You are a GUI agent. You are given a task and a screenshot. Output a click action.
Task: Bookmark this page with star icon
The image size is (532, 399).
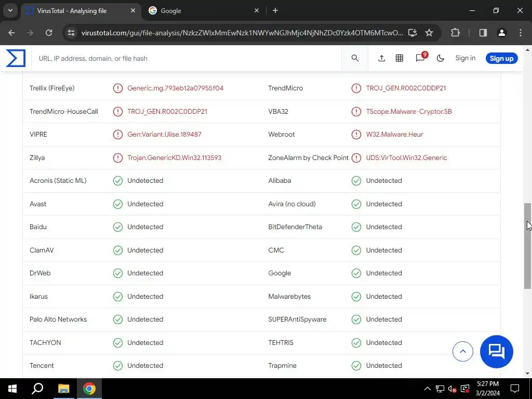(x=429, y=33)
